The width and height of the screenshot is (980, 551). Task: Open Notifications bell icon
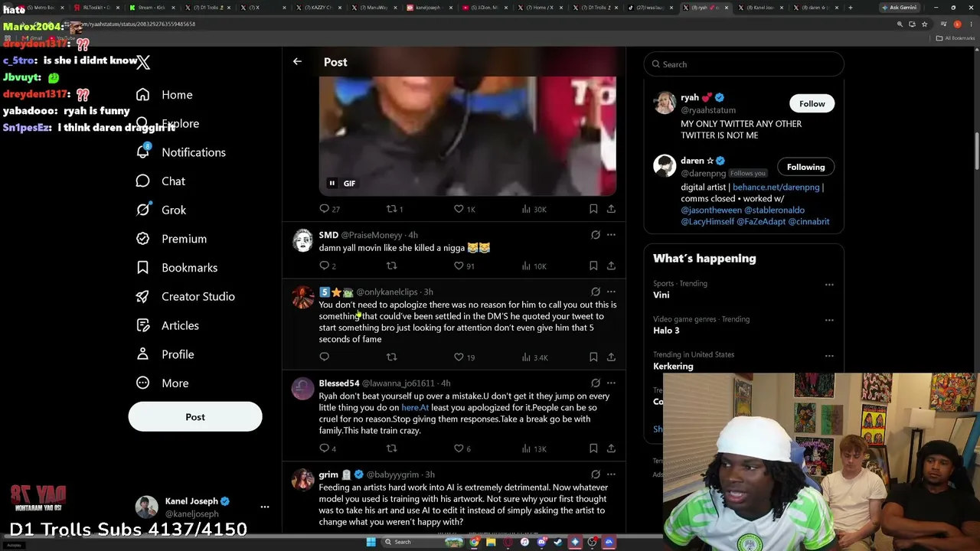click(x=142, y=152)
